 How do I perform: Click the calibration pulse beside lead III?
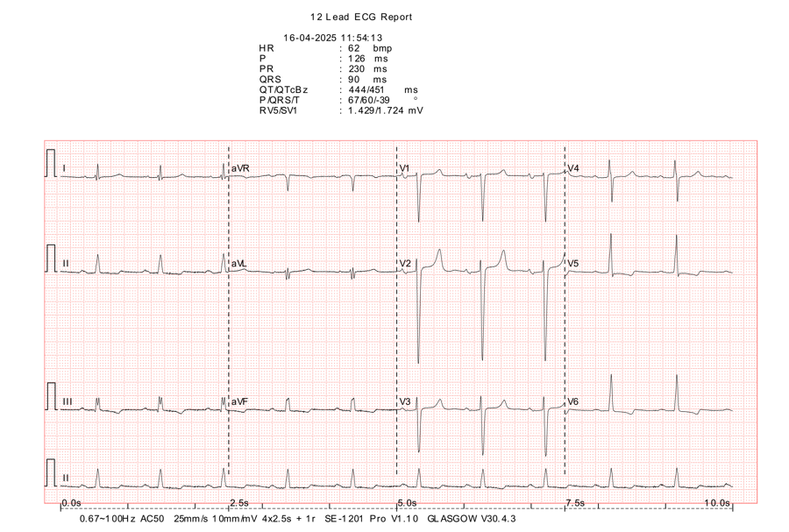(52, 396)
